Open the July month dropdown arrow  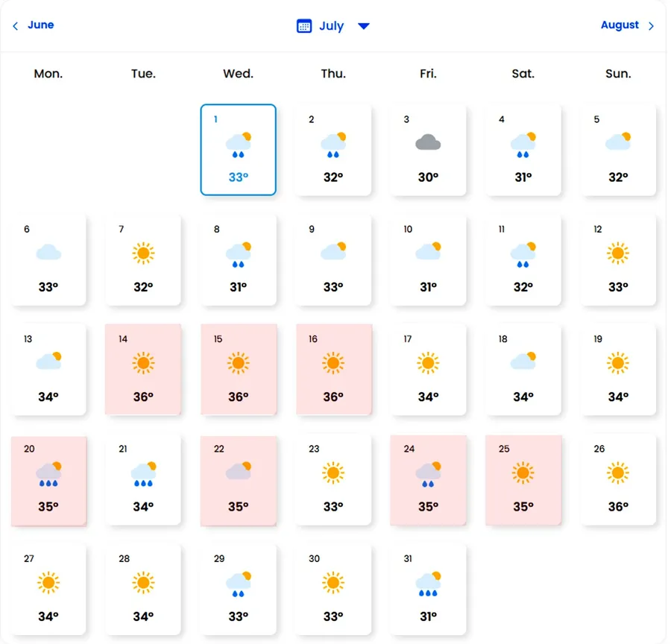click(x=364, y=25)
